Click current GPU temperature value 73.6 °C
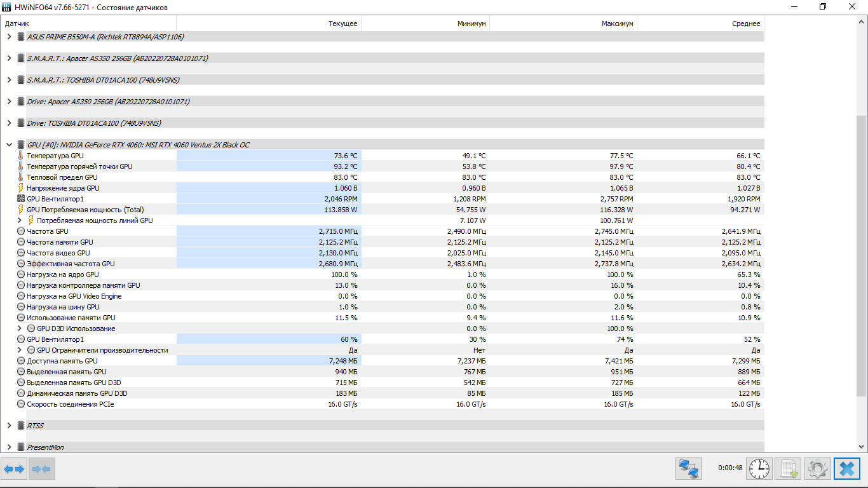Viewport: 868px width, 488px height. click(x=346, y=156)
